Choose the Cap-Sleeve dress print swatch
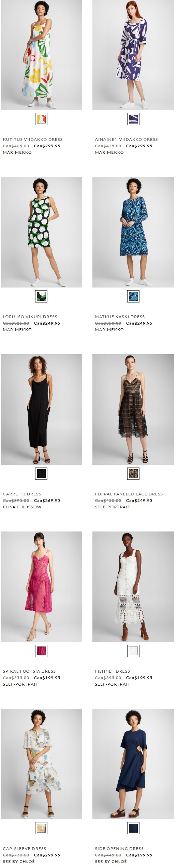177x868 pixels. click(x=41, y=828)
